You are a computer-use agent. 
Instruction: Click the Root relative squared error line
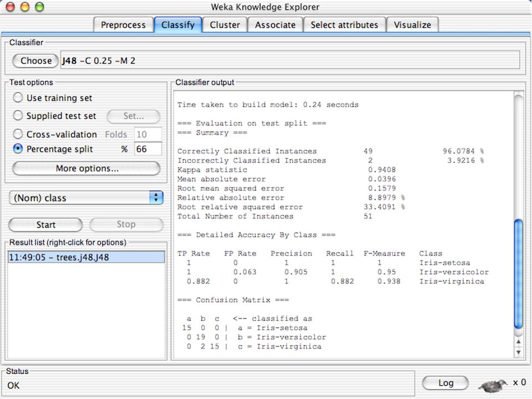click(x=291, y=207)
